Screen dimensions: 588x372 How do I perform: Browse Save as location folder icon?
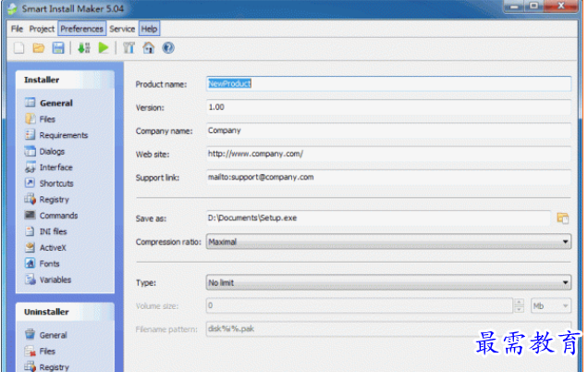(x=562, y=218)
